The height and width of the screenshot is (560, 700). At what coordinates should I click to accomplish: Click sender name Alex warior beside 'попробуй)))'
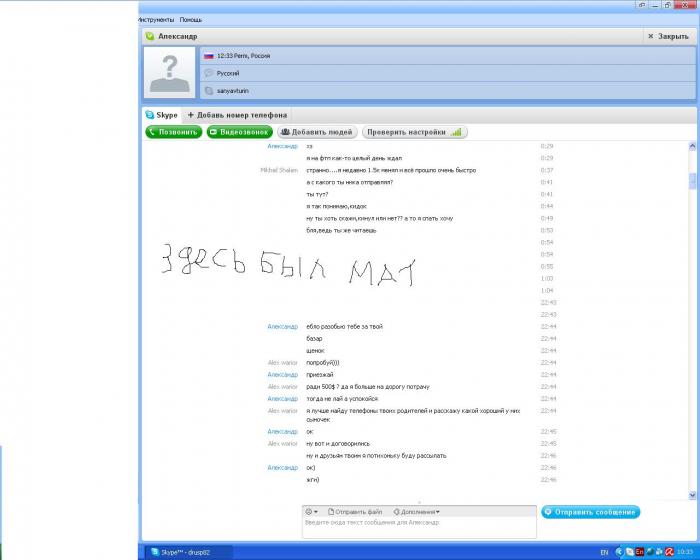tap(282, 363)
